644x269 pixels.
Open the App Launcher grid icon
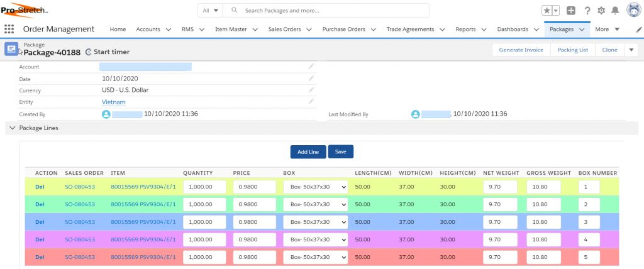click(9, 29)
